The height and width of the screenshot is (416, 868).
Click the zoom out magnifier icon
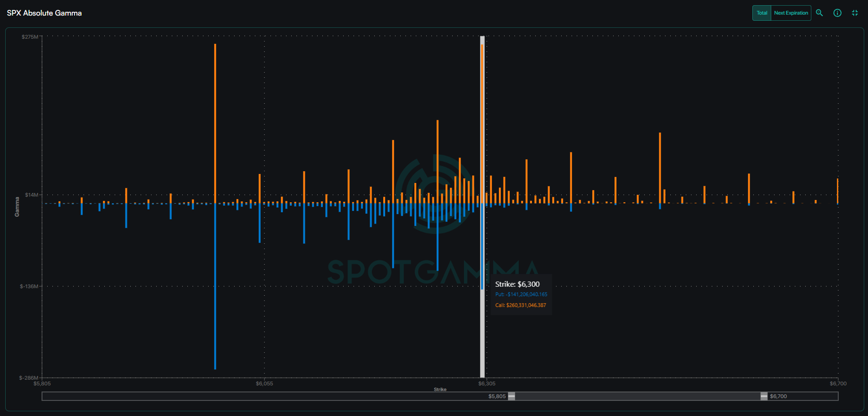pos(819,13)
